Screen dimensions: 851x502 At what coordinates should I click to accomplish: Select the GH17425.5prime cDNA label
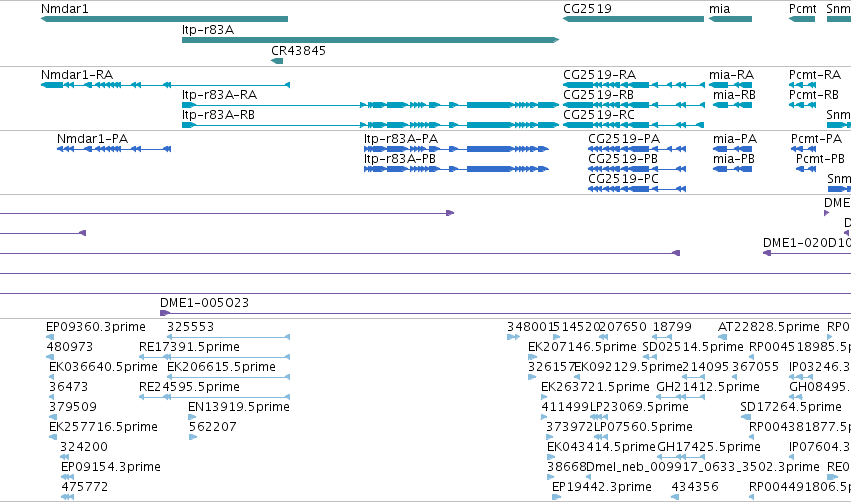pyautogui.click(x=709, y=447)
